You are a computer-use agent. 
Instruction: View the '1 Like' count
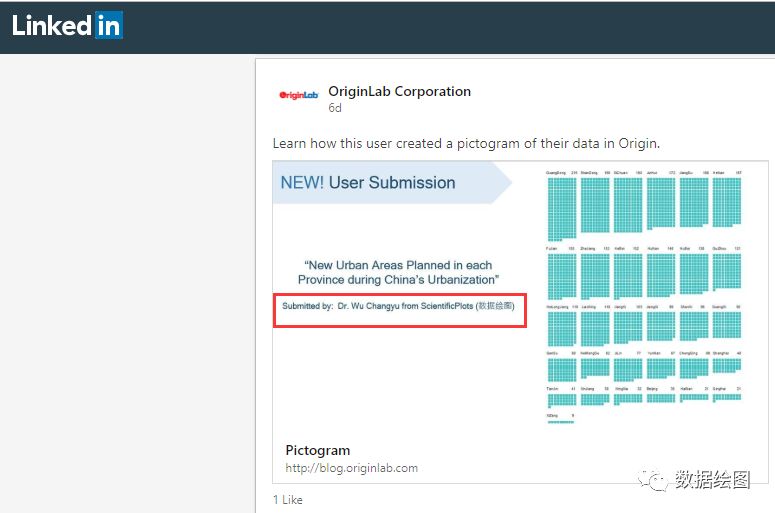(288, 500)
